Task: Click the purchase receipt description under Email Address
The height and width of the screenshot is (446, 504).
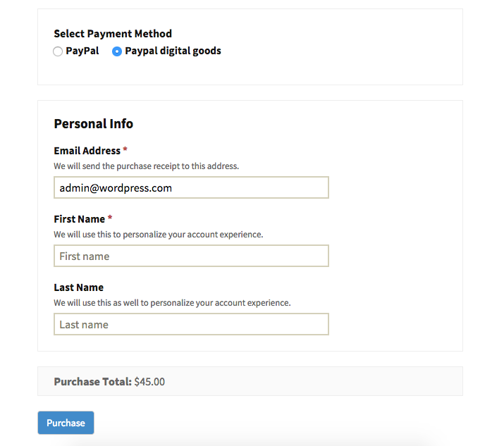Action: click(x=146, y=166)
